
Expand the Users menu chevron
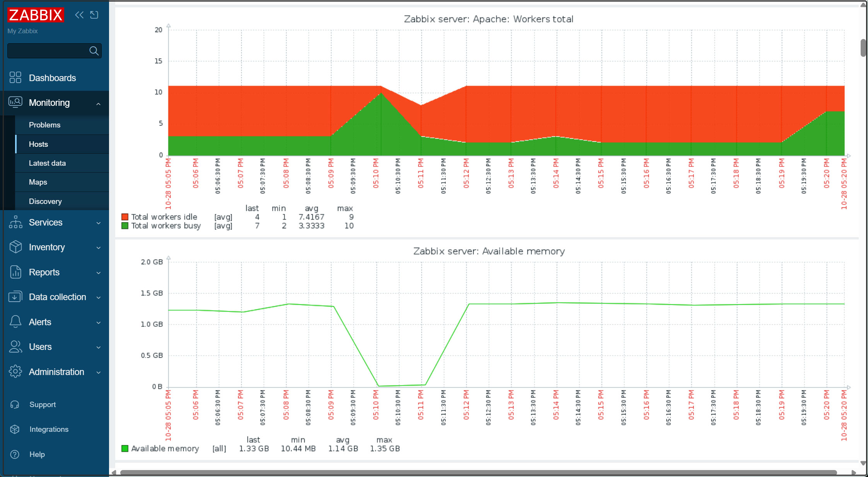pos(98,347)
